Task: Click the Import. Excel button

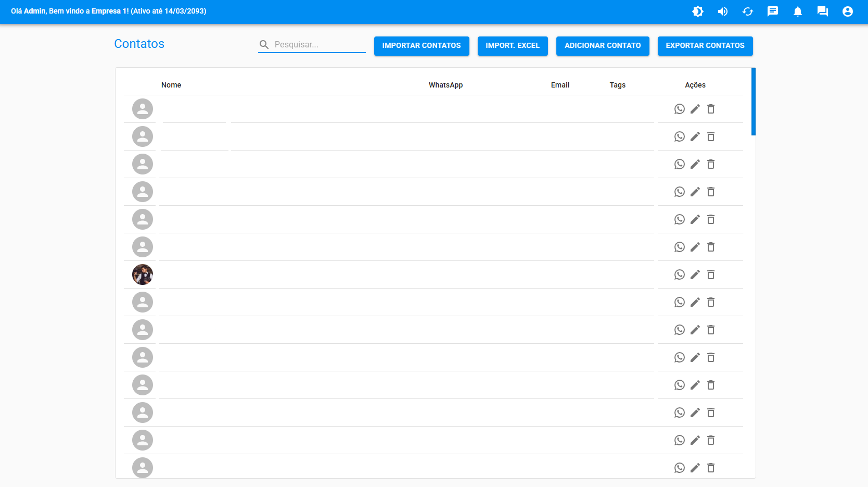Action: pyautogui.click(x=513, y=46)
